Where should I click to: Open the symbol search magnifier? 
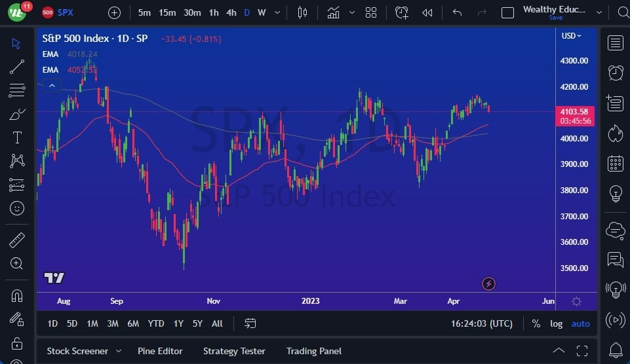pyautogui.click(x=623, y=13)
